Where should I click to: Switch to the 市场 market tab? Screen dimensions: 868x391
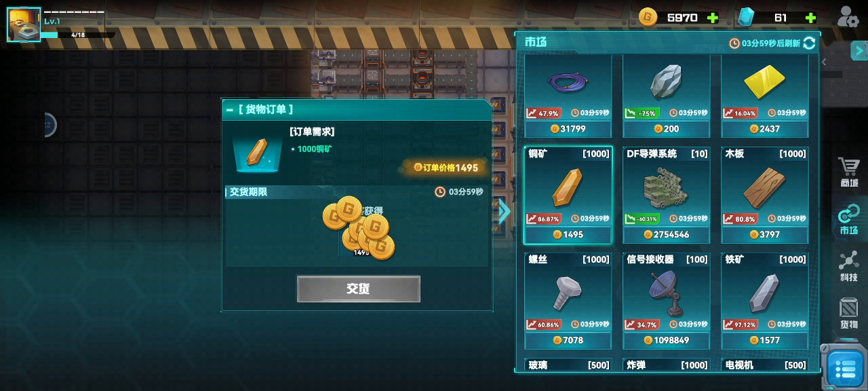click(848, 220)
